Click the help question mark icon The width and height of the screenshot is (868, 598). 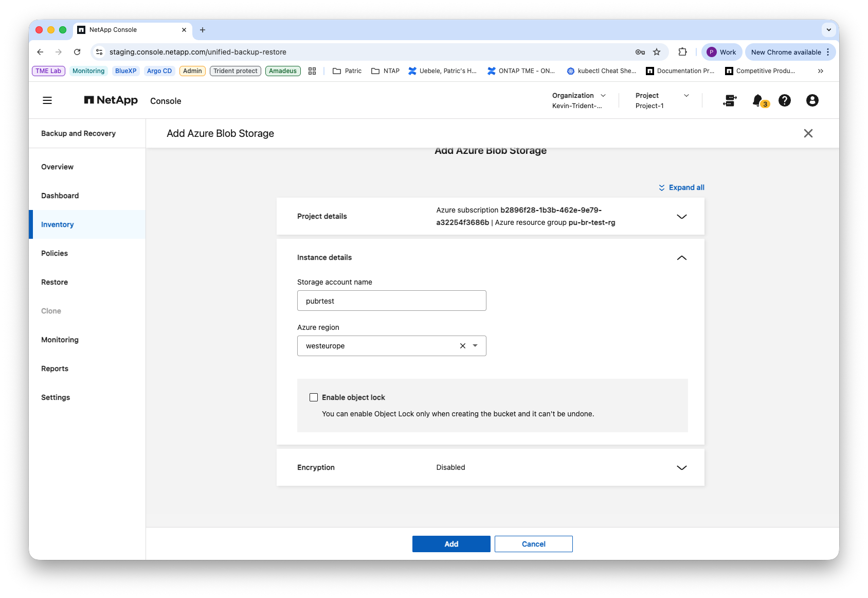click(x=785, y=100)
